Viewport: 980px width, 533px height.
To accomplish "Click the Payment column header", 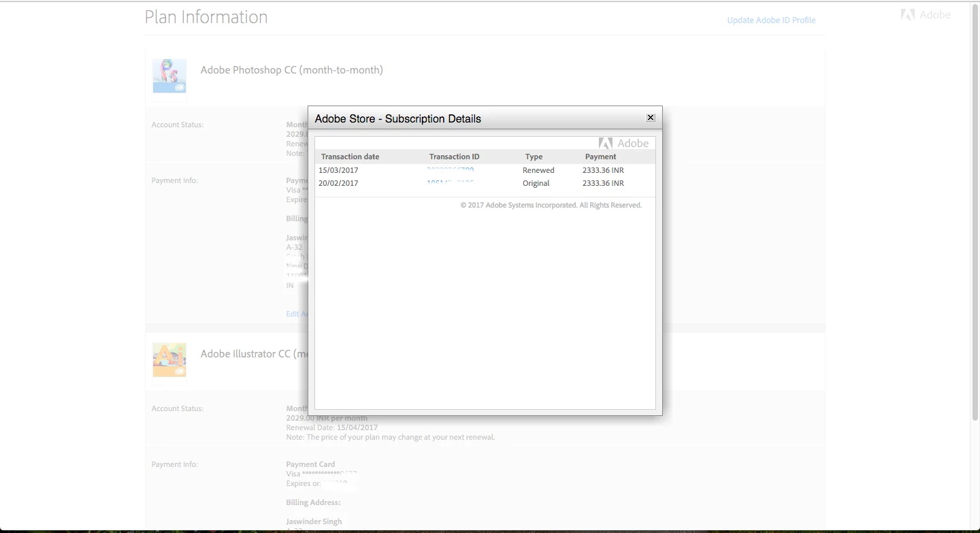I will point(600,157).
